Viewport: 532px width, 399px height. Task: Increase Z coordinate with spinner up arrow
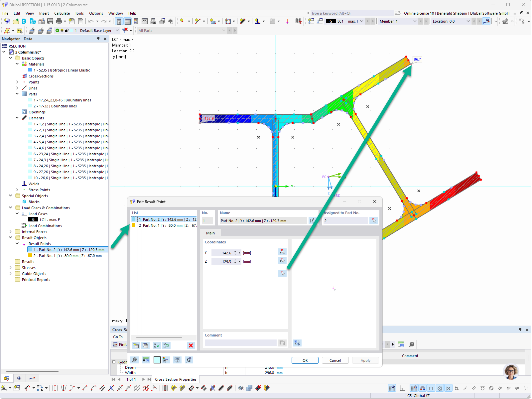coord(235,260)
